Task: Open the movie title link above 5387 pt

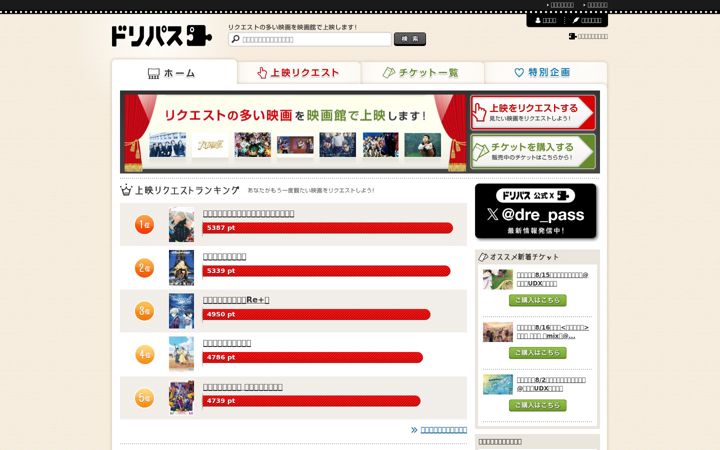Action: tap(248, 214)
